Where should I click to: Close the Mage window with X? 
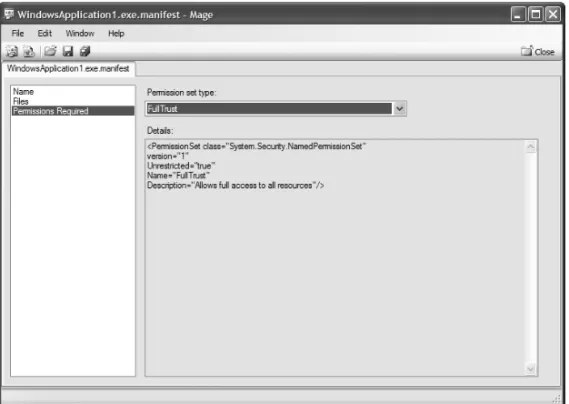(x=553, y=15)
